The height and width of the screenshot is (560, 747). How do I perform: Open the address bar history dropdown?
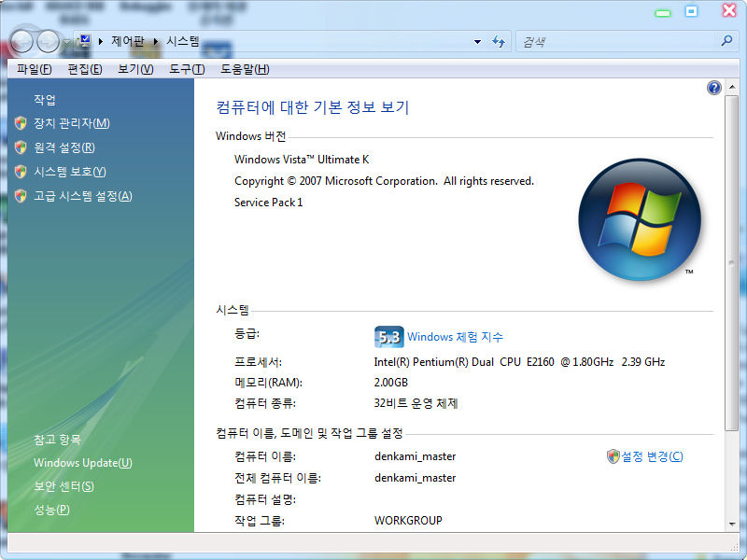coord(477,42)
